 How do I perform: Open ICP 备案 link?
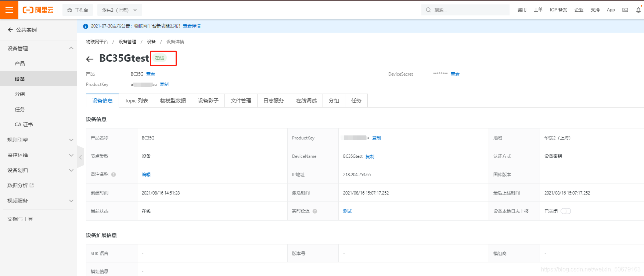click(558, 10)
